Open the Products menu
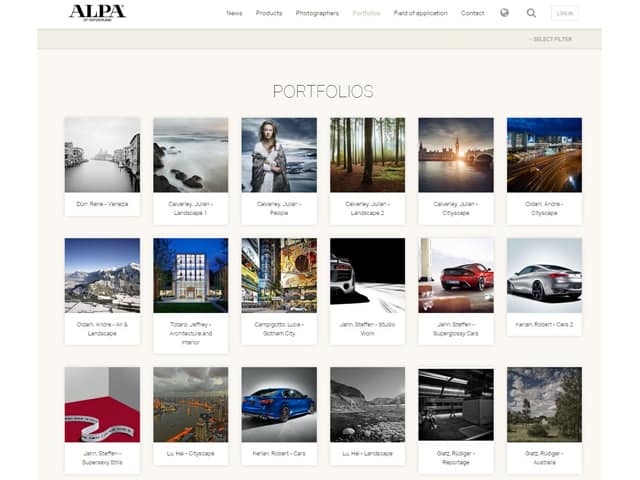This screenshot has height=480, width=640. tap(269, 13)
